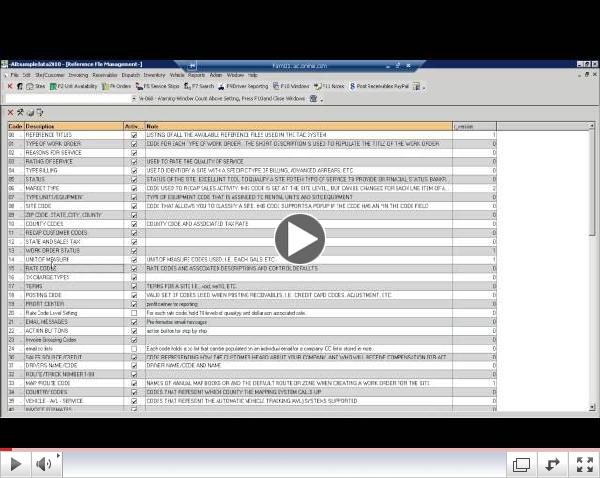Click the small play button in player bar
This screenshot has height=478, width=600.
coord(15,464)
